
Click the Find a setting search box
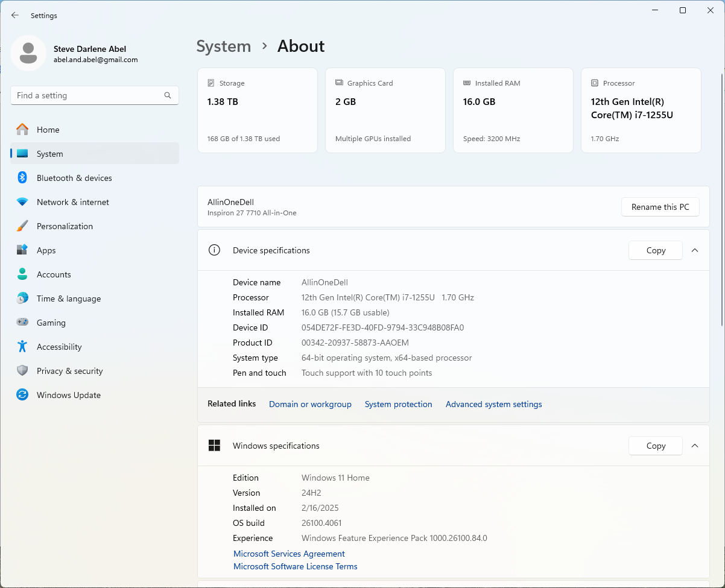tap(95, 95)
